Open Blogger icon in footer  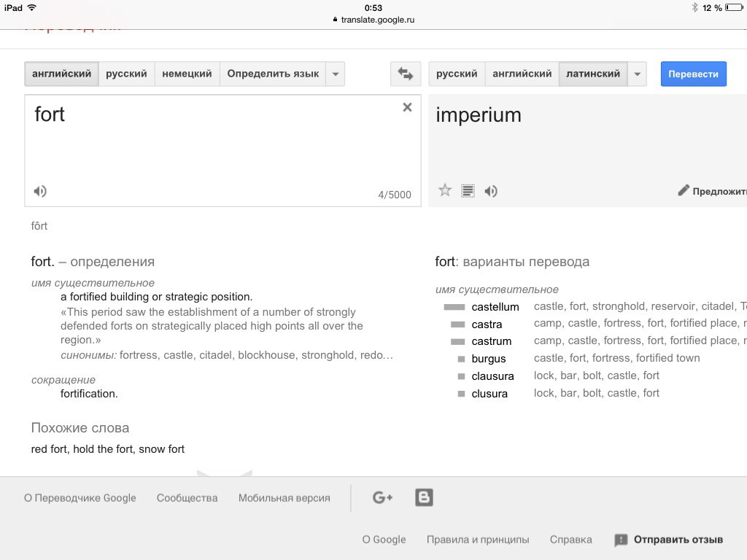[424, 497]
